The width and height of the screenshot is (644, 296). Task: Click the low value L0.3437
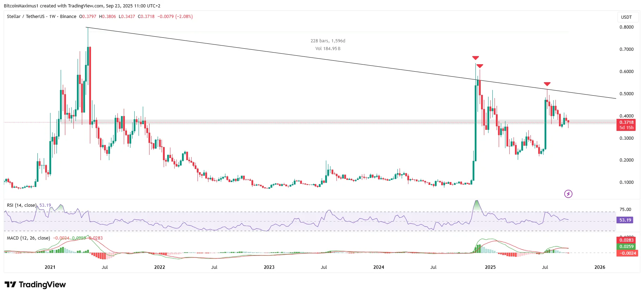(127, 16)
